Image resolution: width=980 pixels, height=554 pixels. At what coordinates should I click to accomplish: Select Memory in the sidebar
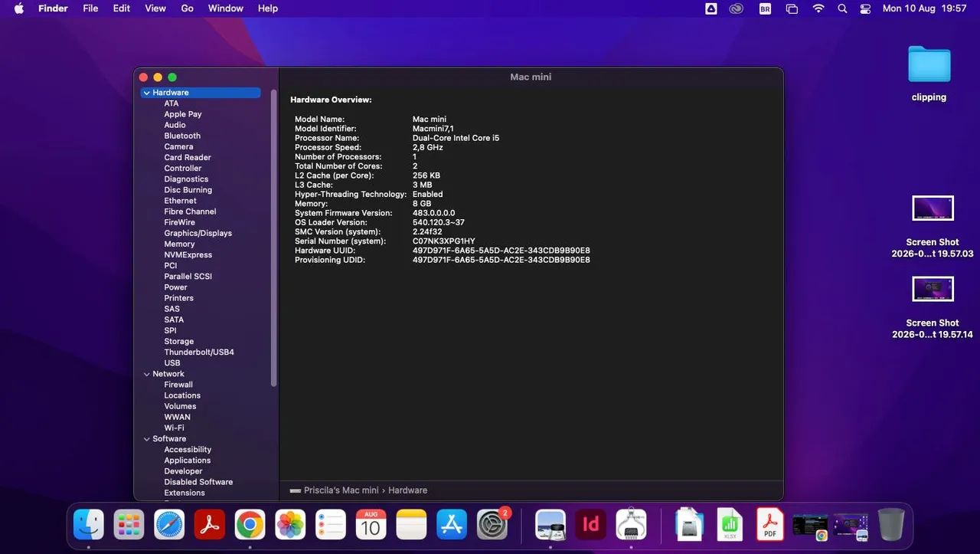coord(179,244)
